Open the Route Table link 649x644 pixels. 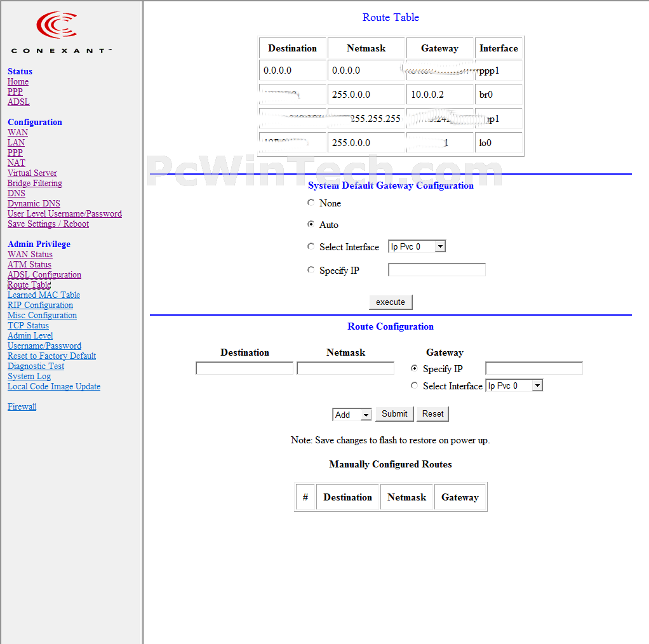click(29, 285)
